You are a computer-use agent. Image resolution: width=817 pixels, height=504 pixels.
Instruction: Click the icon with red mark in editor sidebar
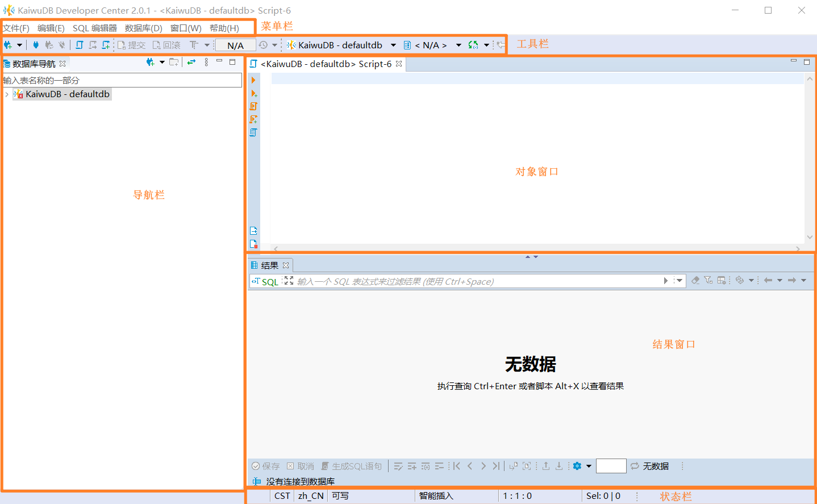[253, 244]
